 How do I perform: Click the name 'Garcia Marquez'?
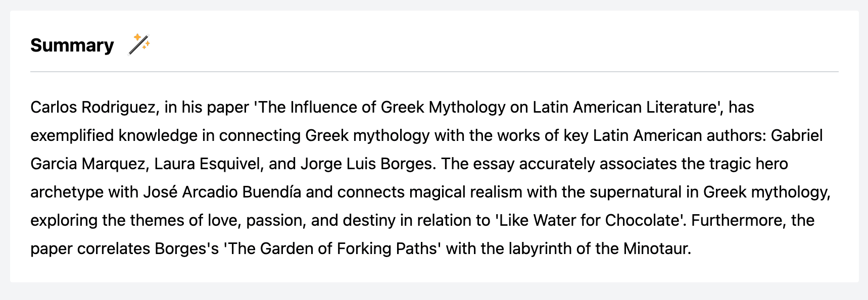click(88, 164)
